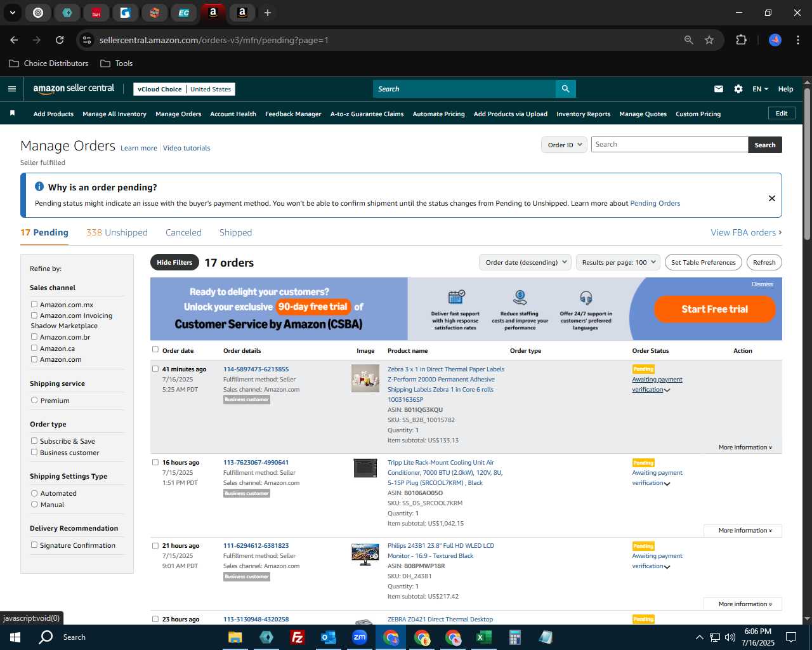Click the Philips monitor product thumbnail

click(x=365, y=554)
